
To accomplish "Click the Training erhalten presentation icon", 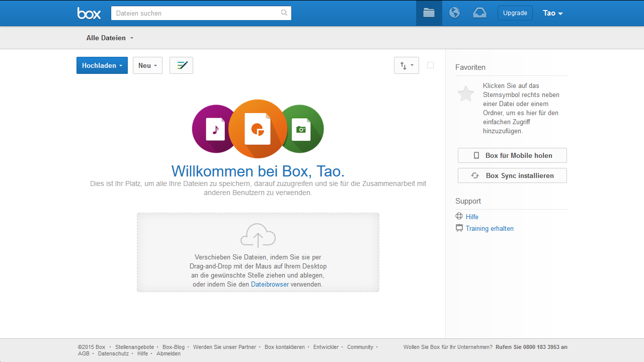I will (x=459, y=228).
